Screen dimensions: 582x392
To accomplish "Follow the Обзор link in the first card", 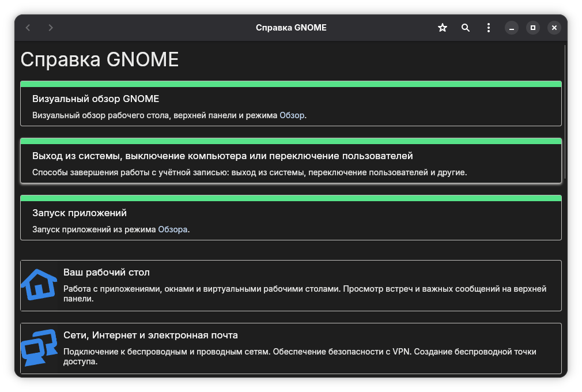I will tap(292, 115).
